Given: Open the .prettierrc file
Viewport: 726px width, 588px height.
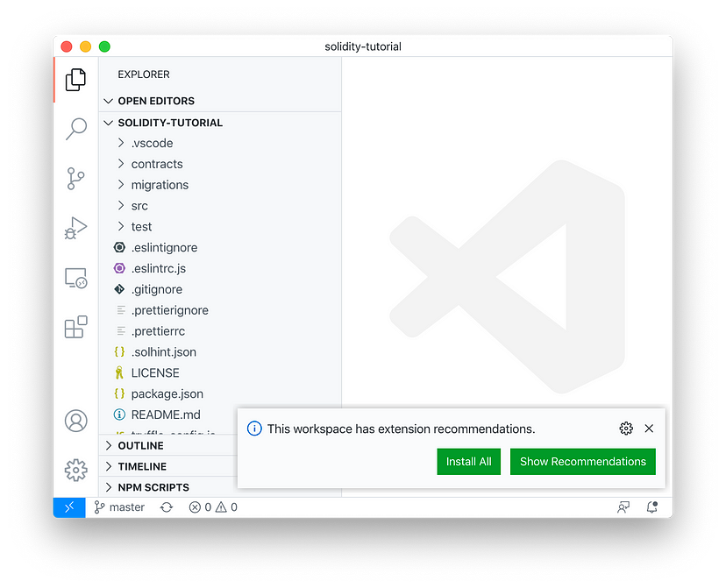Looking at the screenshot, I should [220, 330].
